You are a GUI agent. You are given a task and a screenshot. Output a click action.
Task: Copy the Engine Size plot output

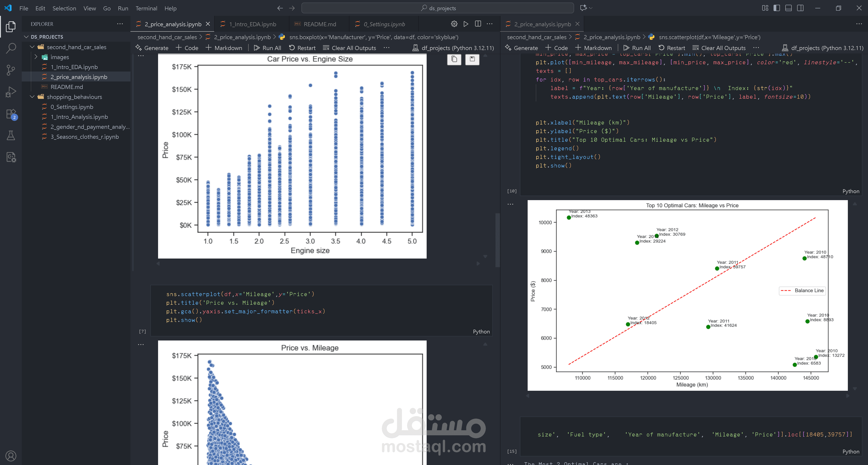point(454,59)
